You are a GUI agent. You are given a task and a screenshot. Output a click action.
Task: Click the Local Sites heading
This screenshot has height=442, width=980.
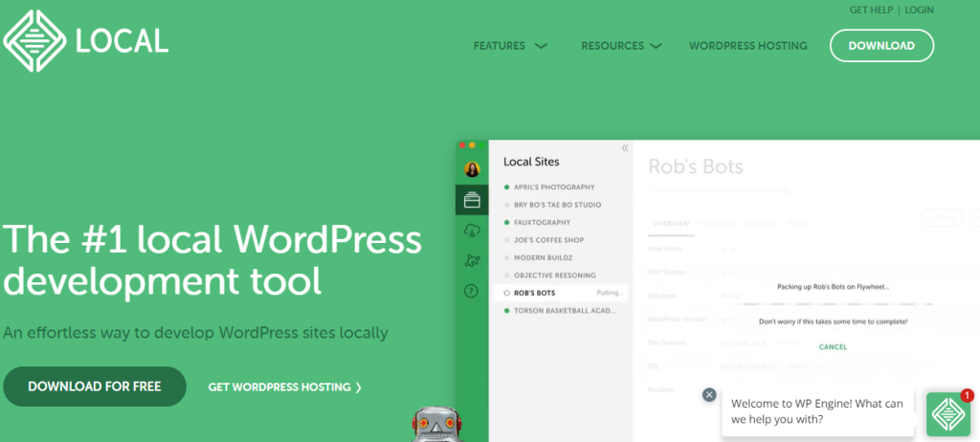(531, 162)
